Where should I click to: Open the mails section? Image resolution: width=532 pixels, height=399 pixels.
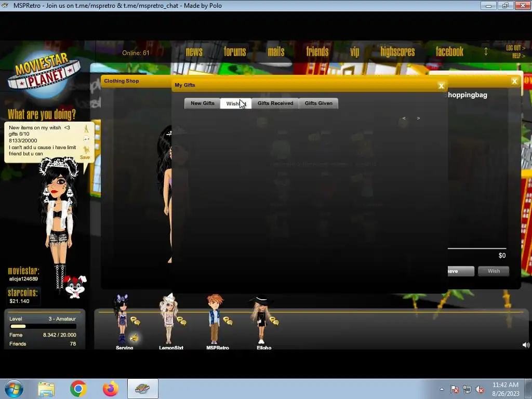pyautogui.click(x=276, y=51)
